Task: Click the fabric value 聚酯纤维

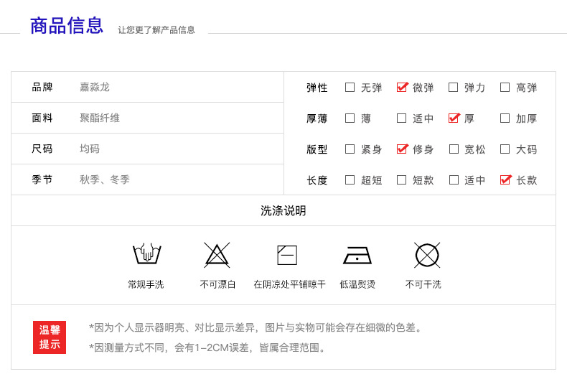Action: 100,118
